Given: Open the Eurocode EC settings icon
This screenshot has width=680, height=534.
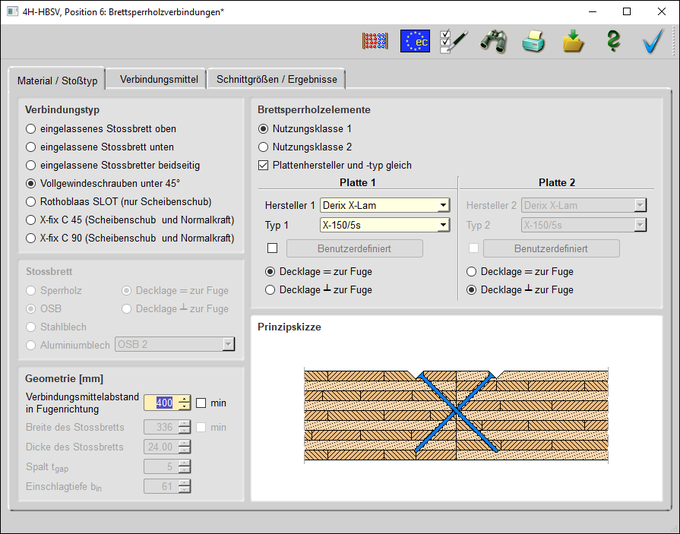Looking at the screenshot, I should click(x=414, y=41).
